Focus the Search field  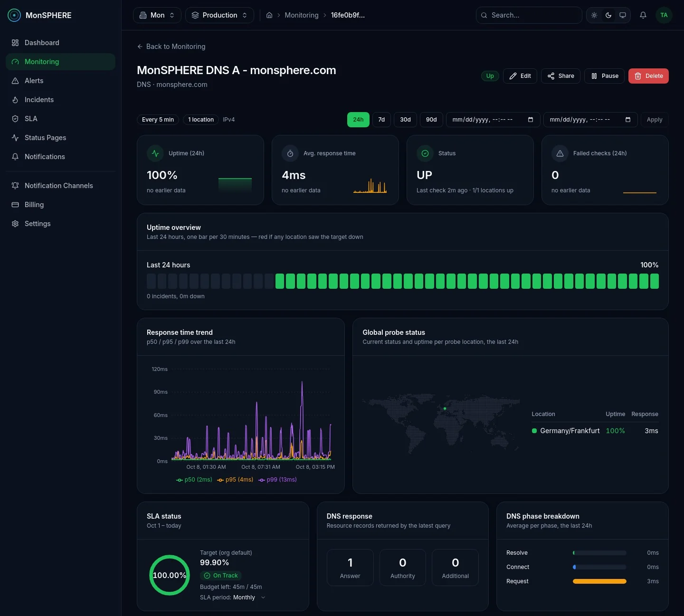pos(529,15)
